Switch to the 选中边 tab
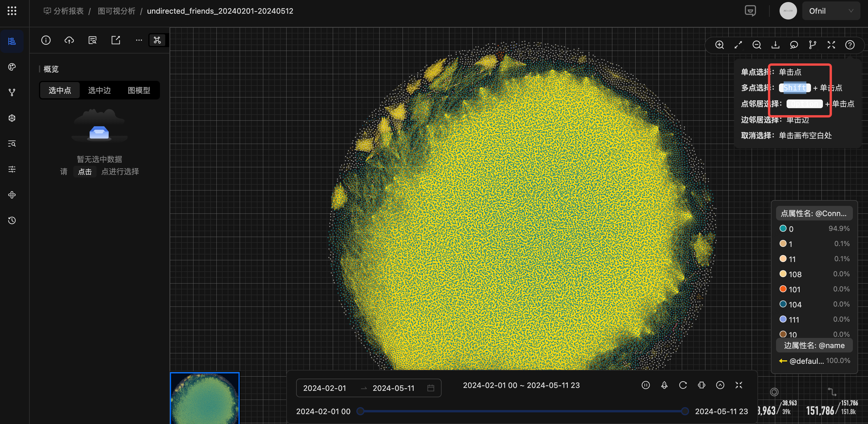This screenshot has height=424, width=868. click(x=99, y=90)
